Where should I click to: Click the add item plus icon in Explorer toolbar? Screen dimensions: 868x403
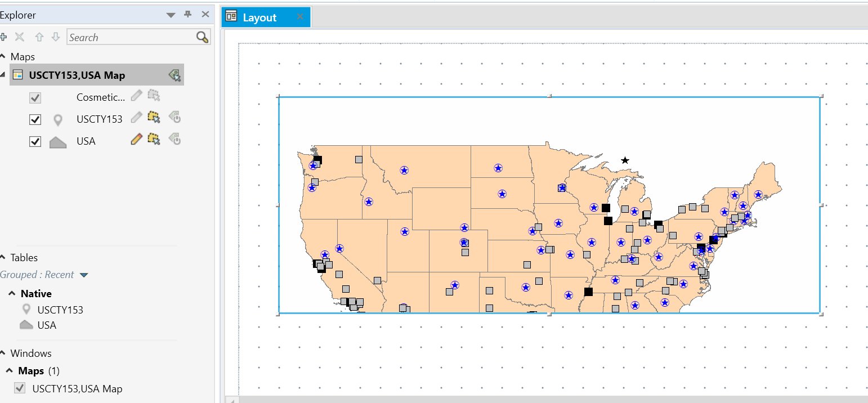5,37
